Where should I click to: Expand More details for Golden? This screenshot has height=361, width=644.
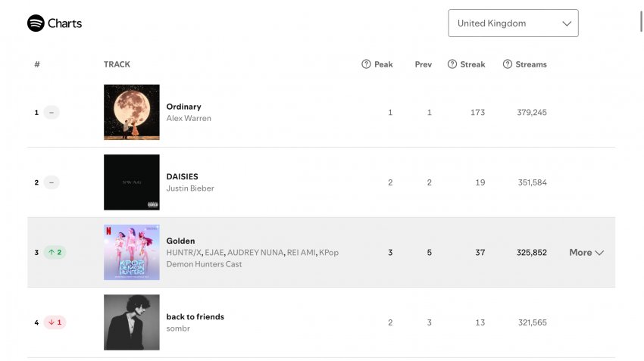click(586, 253)
